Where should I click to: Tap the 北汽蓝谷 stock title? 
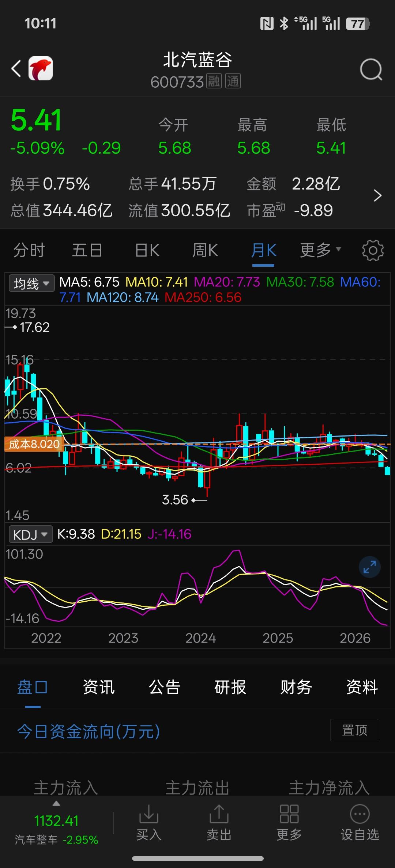click(197, 60)
